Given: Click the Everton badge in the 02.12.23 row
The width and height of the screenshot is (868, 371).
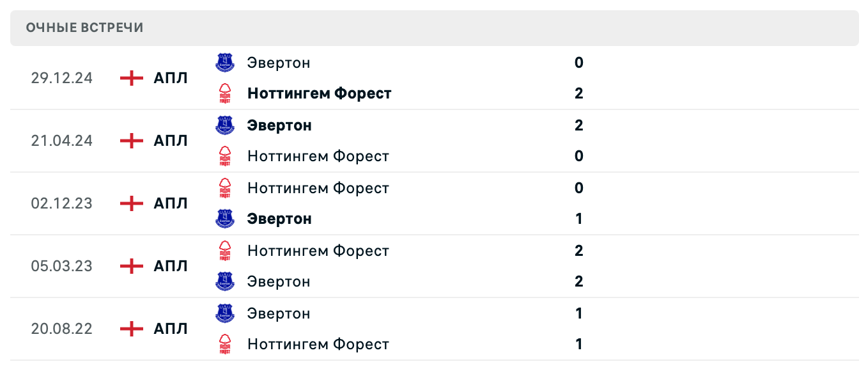Looking at the screenshot, I should [x=225, y=218].
